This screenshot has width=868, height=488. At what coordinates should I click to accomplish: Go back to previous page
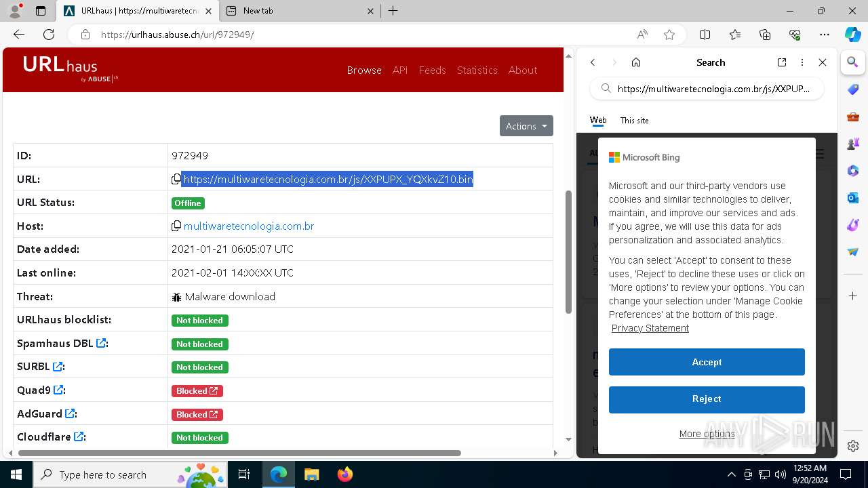pyautogui.click(x=19, y=35)
